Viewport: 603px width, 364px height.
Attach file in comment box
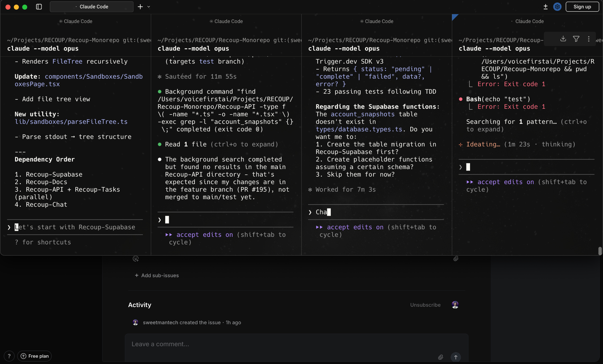click(440, 357)
